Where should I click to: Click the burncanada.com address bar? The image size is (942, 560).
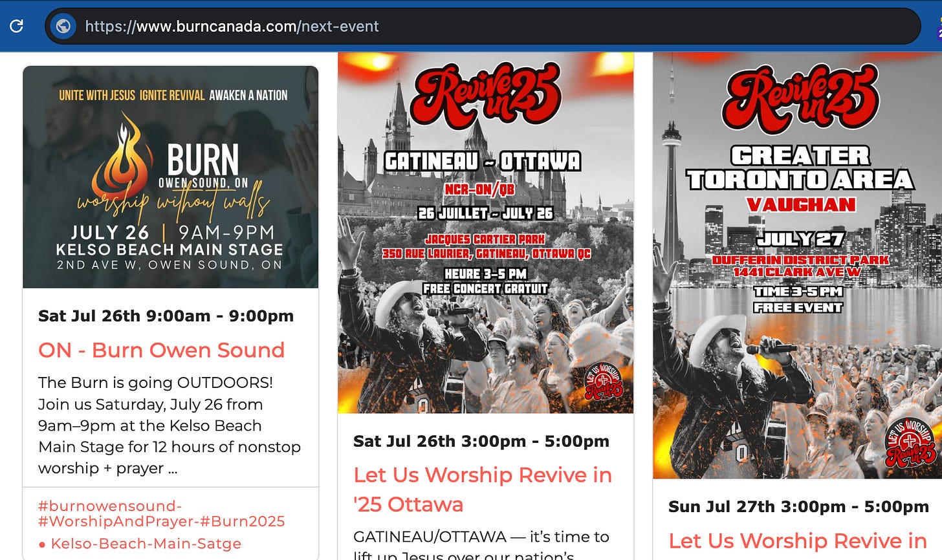[482, 26]
